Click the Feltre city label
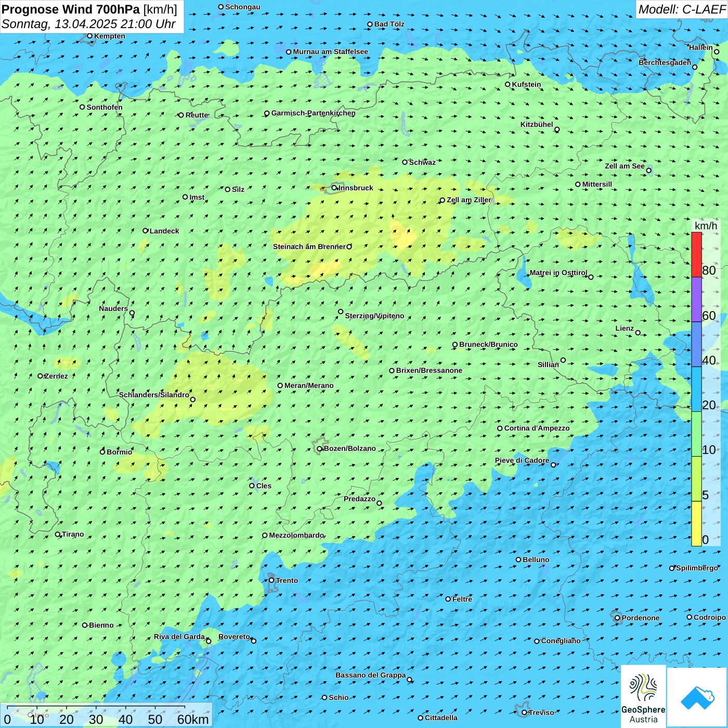The height and width of the screenshot is (728, 728). click(x=462, y=599)
